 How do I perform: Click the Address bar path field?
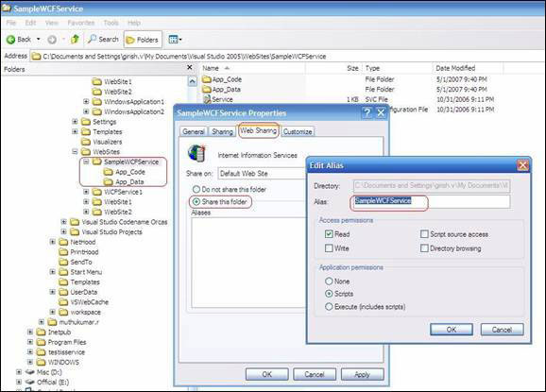click(x=287, y=56)
